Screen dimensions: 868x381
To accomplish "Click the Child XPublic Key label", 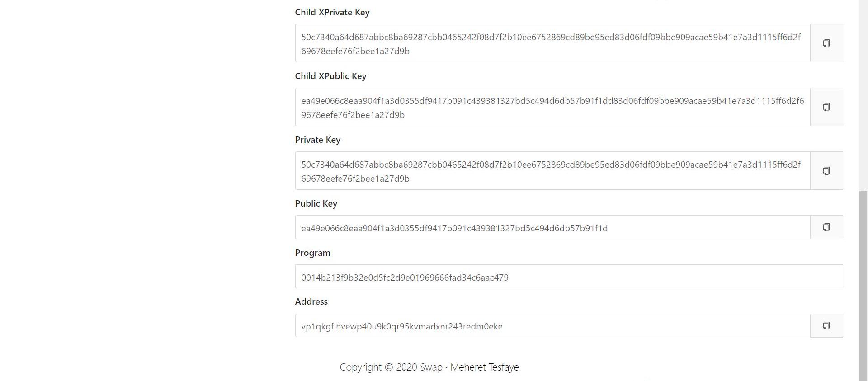I will 330,76.
